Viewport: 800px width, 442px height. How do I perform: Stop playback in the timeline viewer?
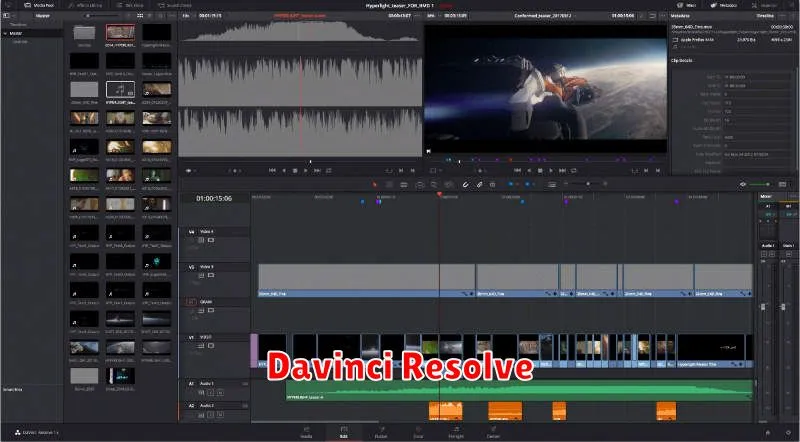click(x=540, y=170)
